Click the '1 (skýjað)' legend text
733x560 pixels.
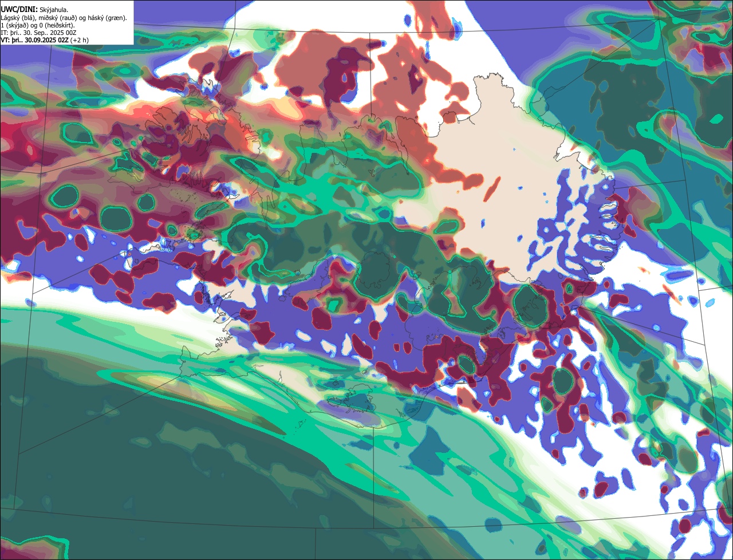click(x=14, y=26)
